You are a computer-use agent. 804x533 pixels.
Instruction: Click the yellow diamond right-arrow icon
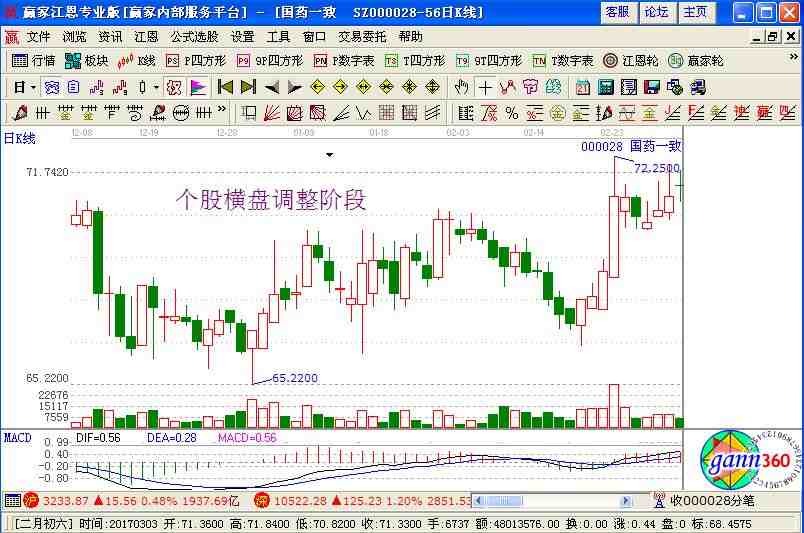tap(340, 88)
